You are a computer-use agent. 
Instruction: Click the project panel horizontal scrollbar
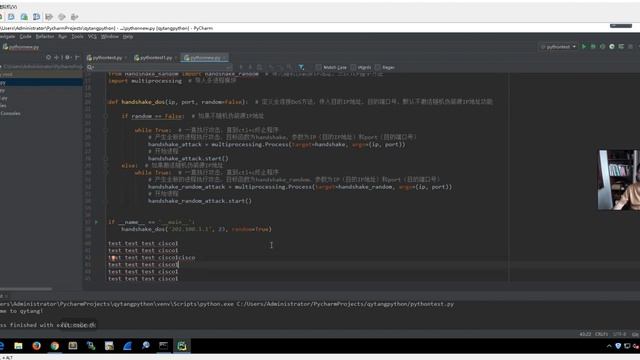pyautogui.click(x=26, y=289)
